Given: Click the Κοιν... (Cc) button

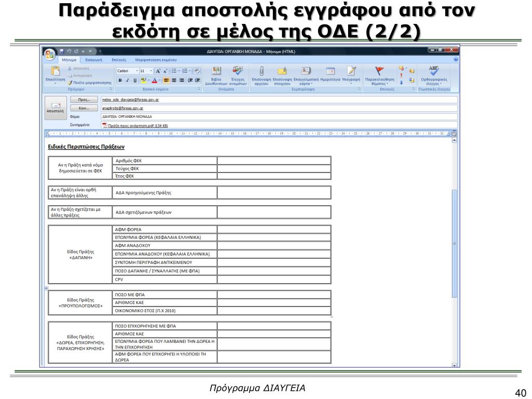Looking at the screenshot, I should pyautogui.click(x=84, y=108).
